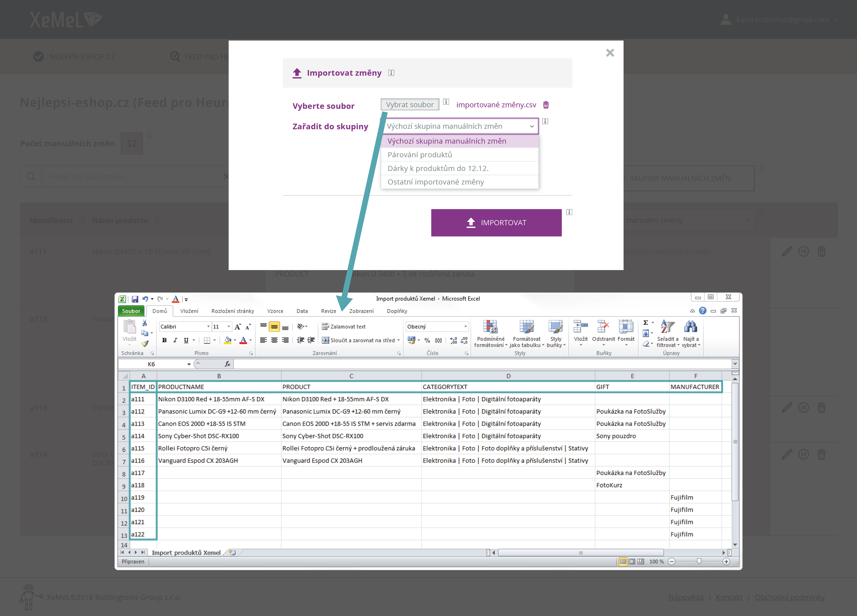Switch to the Zobrazení ribbon tab
Image resolution: width=857 pixels, height=616 pixels.
361,311
